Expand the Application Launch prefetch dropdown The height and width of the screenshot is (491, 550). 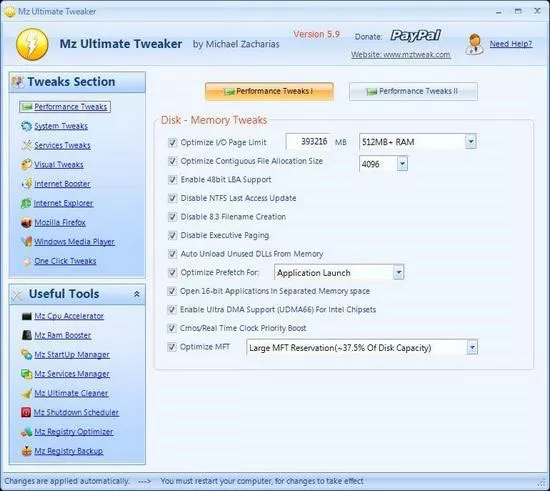(x=398, y=273)
